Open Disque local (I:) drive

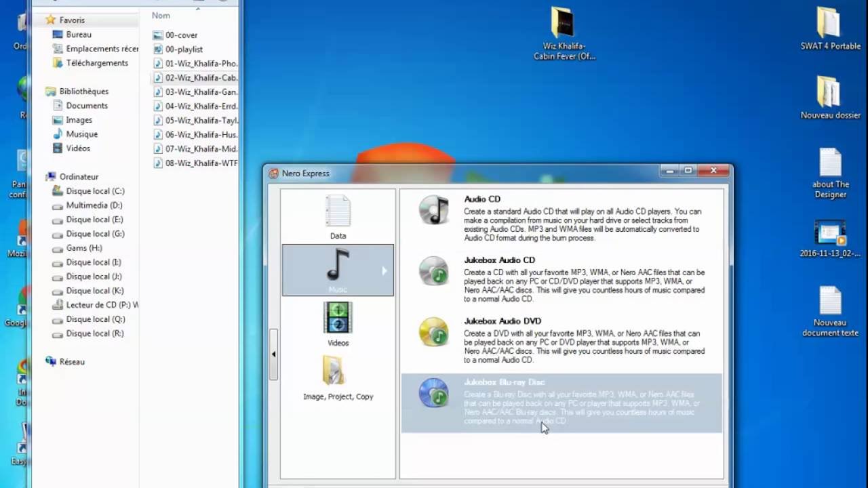pyautogui.click(x=87, y=262)
